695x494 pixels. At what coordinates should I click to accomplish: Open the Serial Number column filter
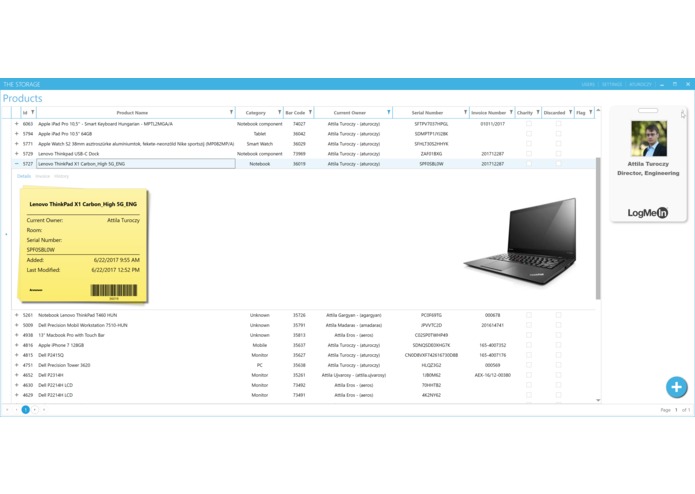[x=465, y=113]
